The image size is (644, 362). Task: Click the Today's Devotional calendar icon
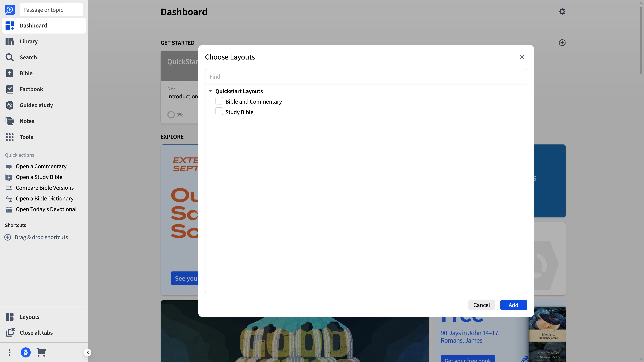(x=9, y=209)
